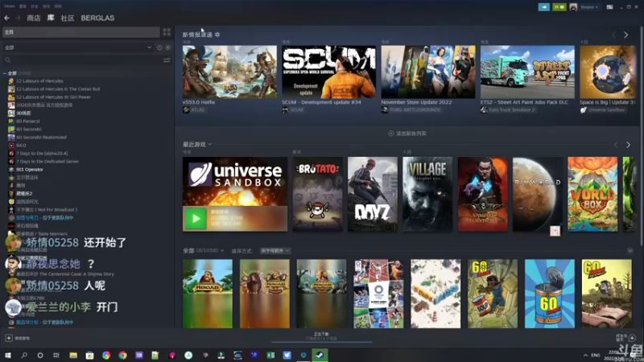Screen dimensions: 644x362
Task: Open the user avatar profile
Action: (x=573, y=7)
